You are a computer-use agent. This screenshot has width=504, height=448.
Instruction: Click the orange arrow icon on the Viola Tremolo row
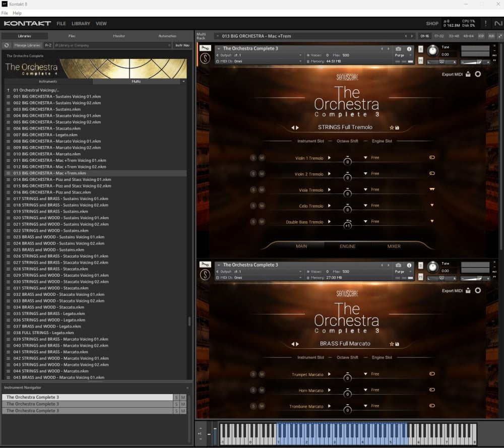coord(432,189)
